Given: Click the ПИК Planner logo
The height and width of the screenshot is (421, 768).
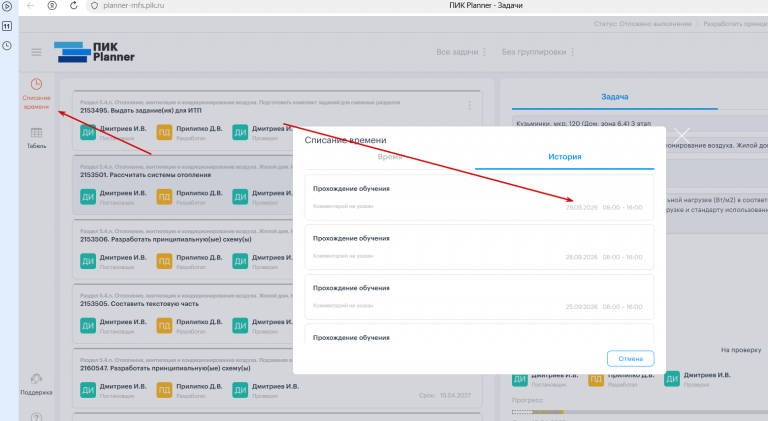Looking at the screenshot, I should (x=94, y=52).
